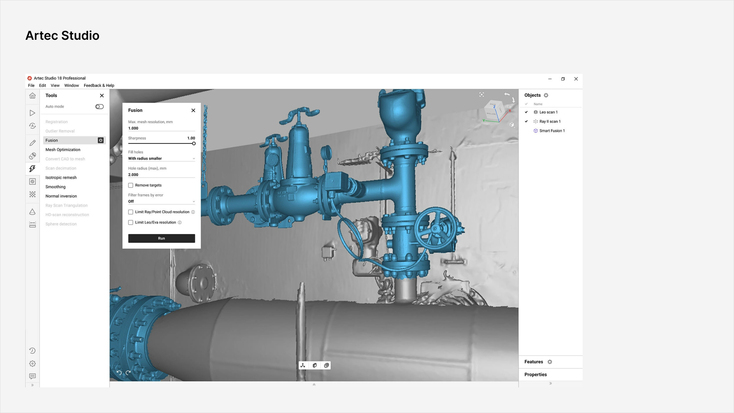Toggle visibility checkmark of Leo scan 1
Screen dimensions: 734x413
tap(526, 112)
